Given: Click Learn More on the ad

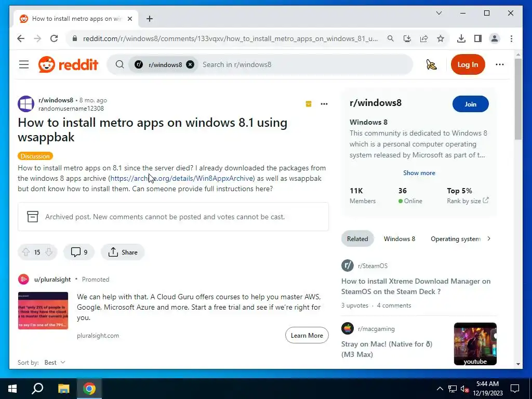Looking at the screenshot, I should point(307,335).
